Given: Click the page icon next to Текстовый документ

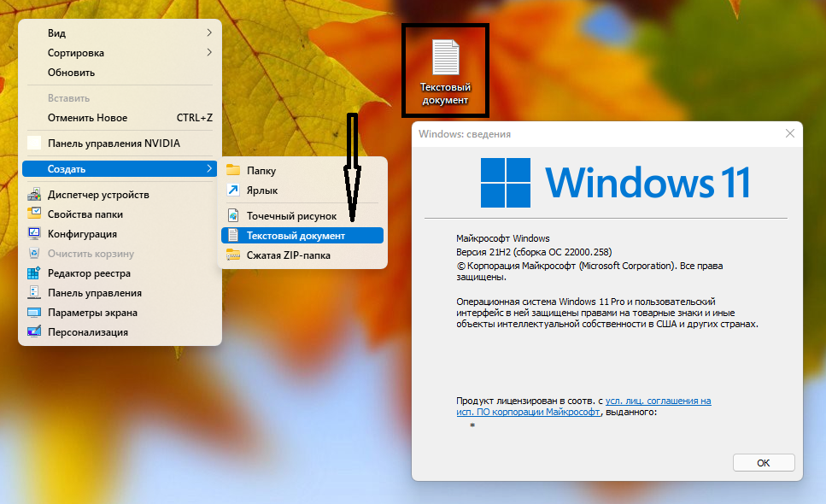Looking at the screenshot, I should point(233,236).
